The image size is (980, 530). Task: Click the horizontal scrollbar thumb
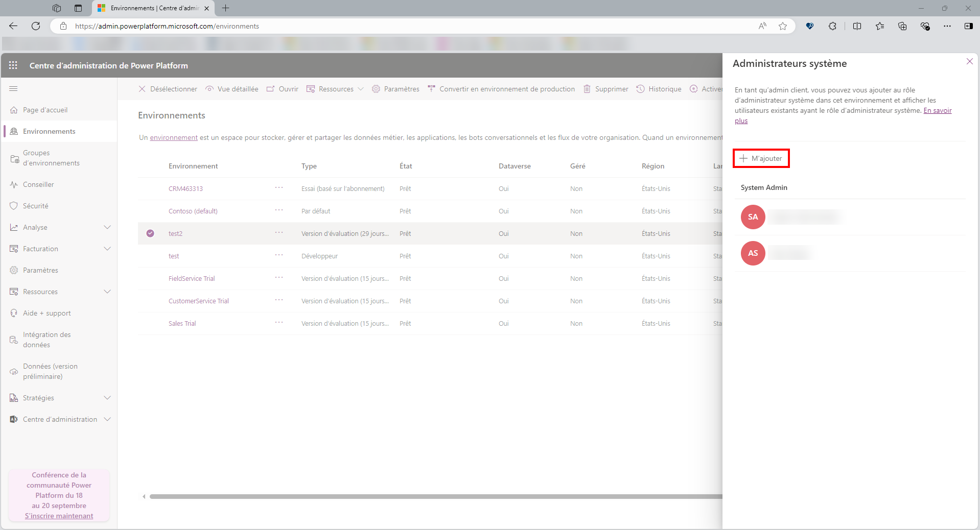[436, 496]
